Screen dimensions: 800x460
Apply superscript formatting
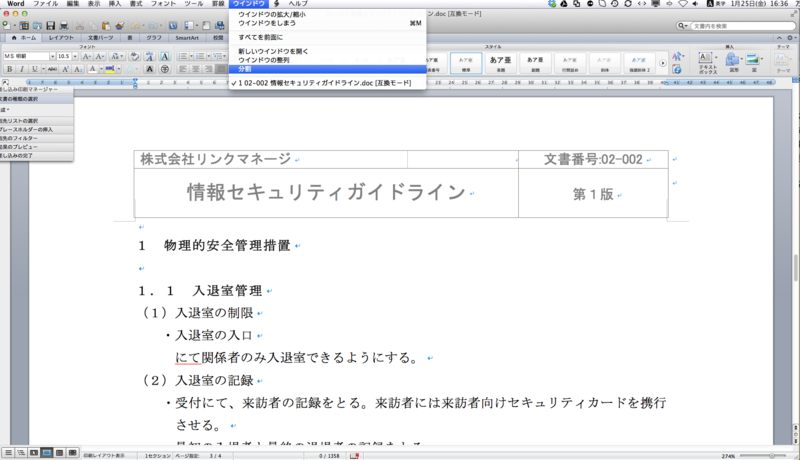[66, 69]
